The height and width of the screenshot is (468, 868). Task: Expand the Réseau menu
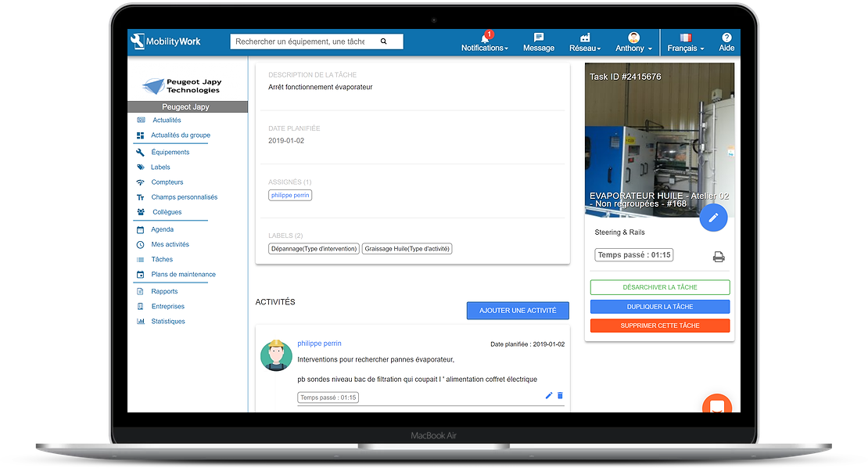click(x=583, y=43)
